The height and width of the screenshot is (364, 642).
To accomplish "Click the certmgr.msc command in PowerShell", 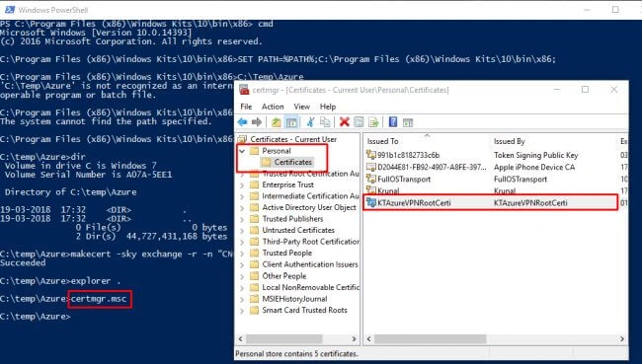I will pos(99,299).
